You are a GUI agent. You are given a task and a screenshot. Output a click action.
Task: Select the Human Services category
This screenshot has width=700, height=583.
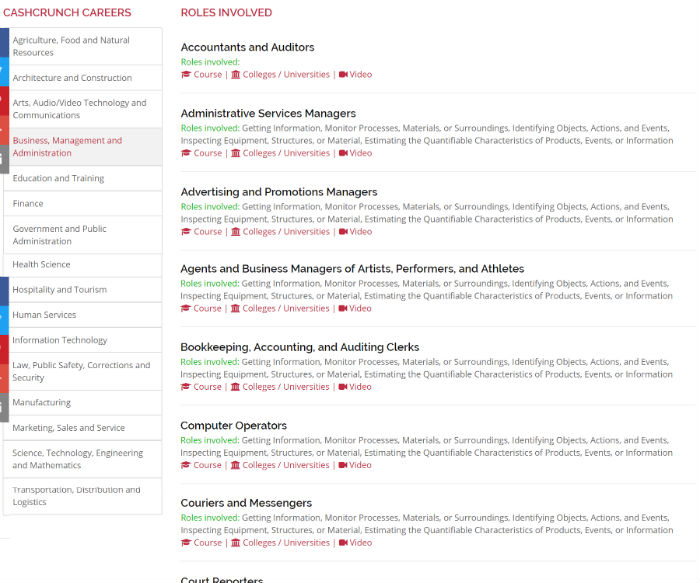tap(83, 315)
